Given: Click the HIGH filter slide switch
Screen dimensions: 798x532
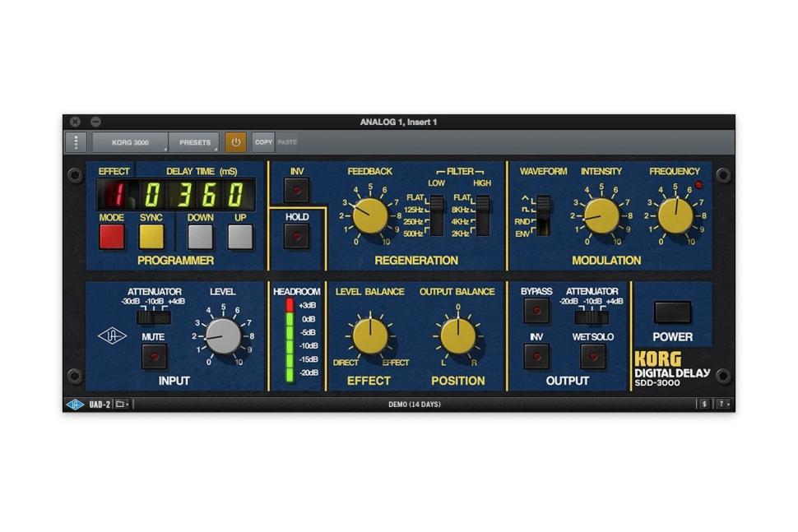Looking at the screenshot, I should tap(482, 215).
